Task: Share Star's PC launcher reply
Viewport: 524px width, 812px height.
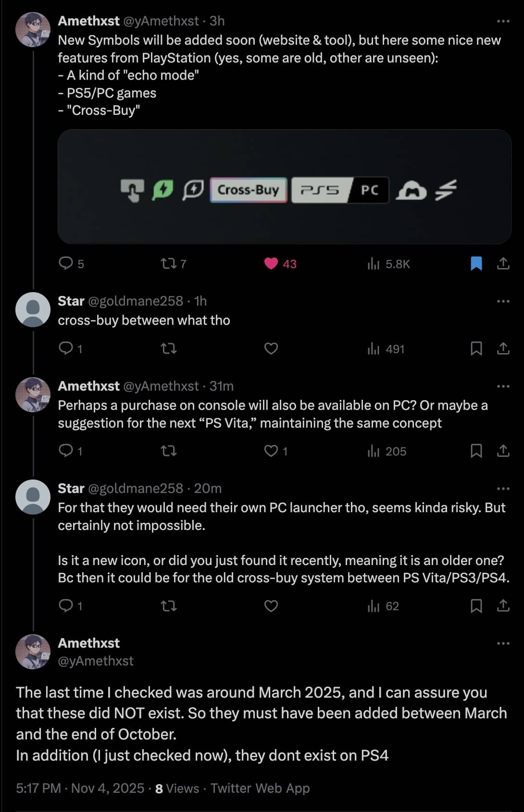Action: [x=503, y=606]
